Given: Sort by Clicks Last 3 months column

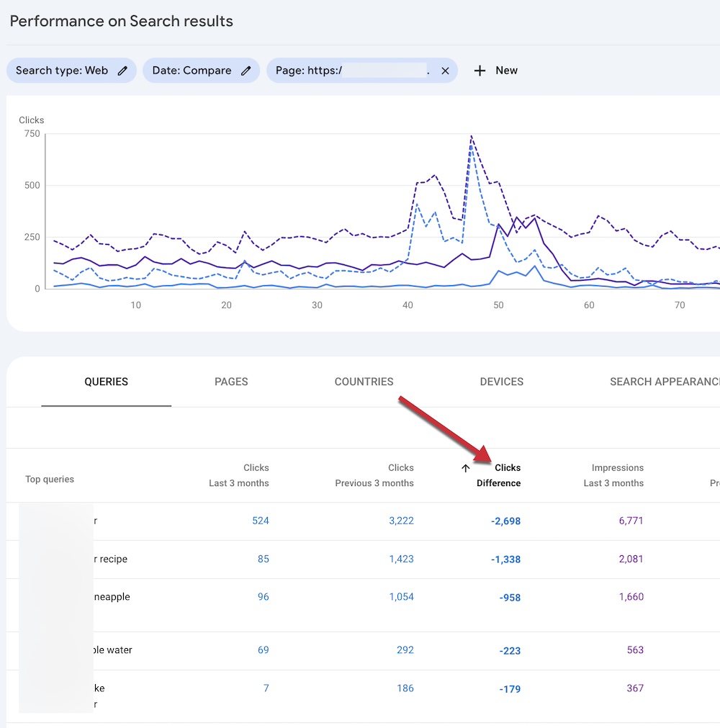Looking at the screenshot, I should 239,475.
